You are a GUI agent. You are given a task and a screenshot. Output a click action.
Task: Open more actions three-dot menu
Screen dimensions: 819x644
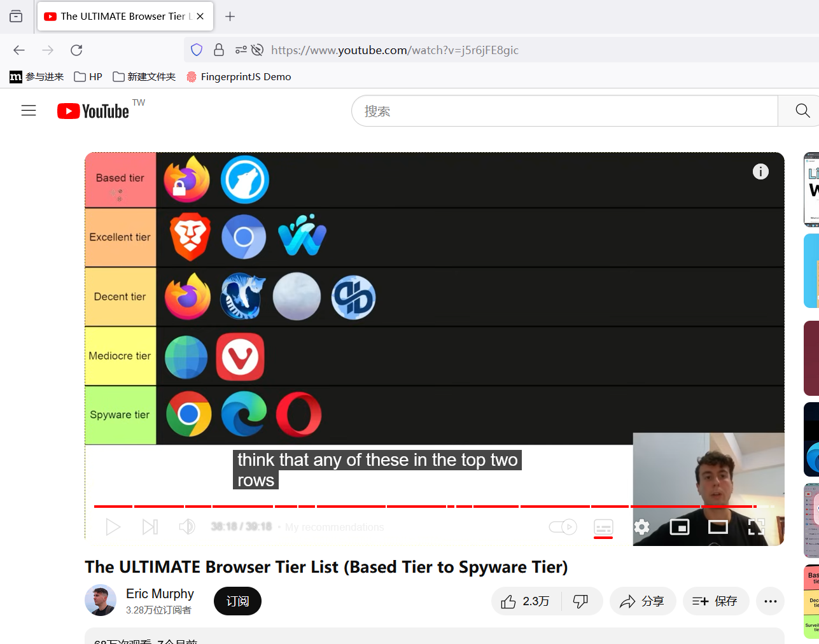pyautogui.click(x=771, y=601)
